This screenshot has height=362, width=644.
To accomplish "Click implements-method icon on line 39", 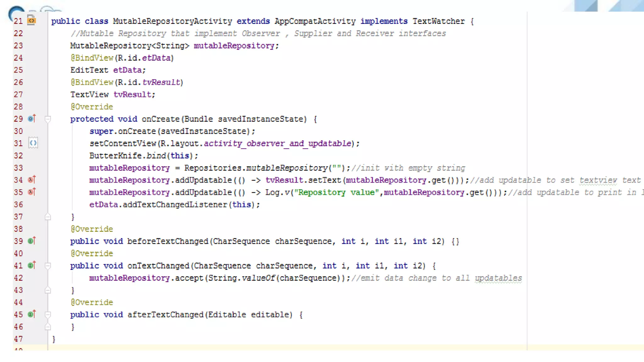I will pos(32,241).
